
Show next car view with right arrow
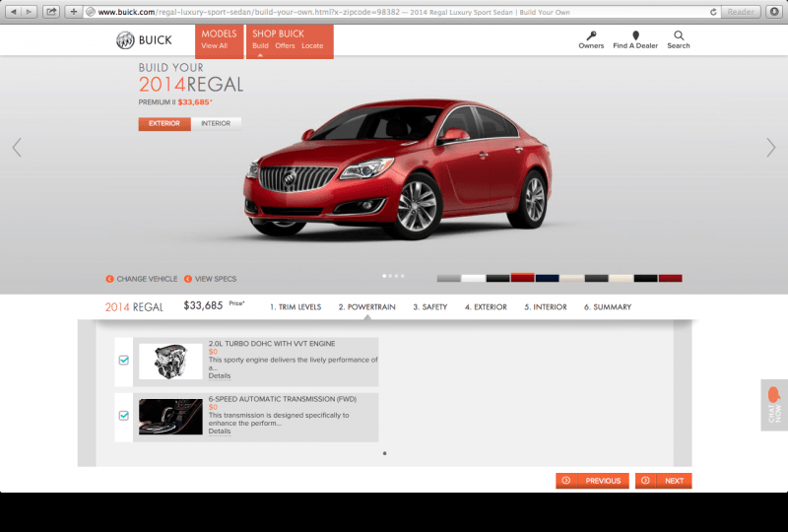pos(771,148)
